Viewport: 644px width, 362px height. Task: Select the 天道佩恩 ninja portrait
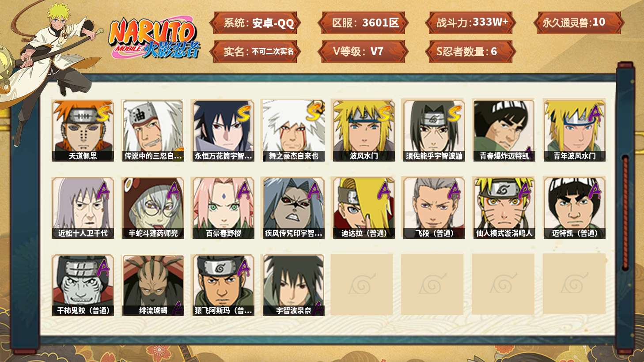(83, 130)
